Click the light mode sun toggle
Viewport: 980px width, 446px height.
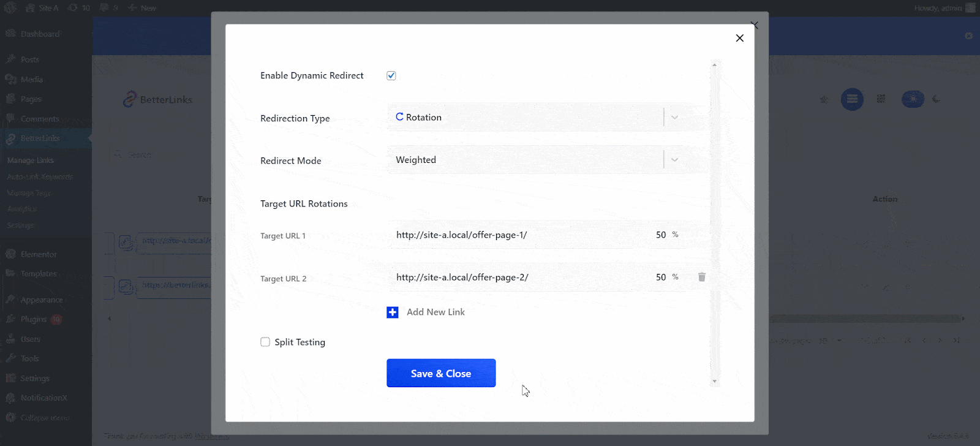click(x=913, y=99)
